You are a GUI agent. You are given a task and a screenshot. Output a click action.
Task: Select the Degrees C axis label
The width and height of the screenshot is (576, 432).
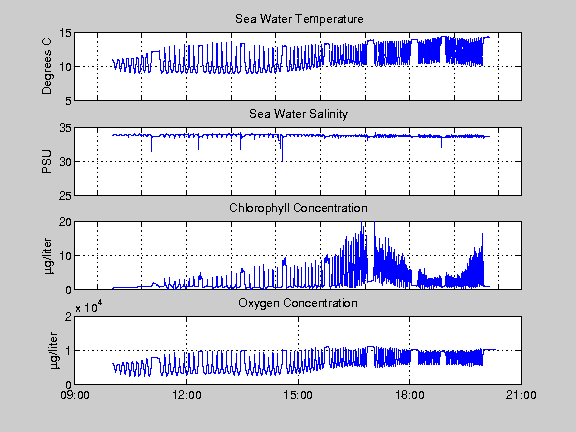tap(47, 66)
